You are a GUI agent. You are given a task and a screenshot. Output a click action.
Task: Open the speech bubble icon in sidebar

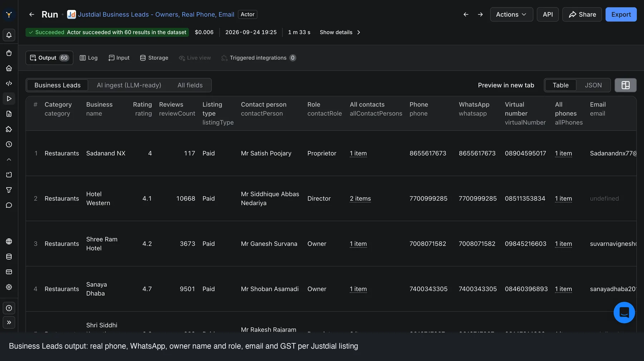[x=9, y=205]
